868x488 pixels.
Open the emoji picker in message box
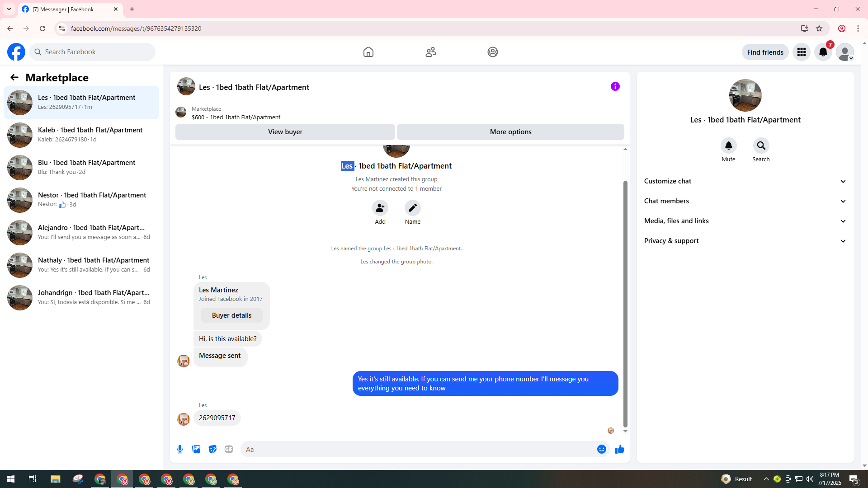click(x=601, y=449)
